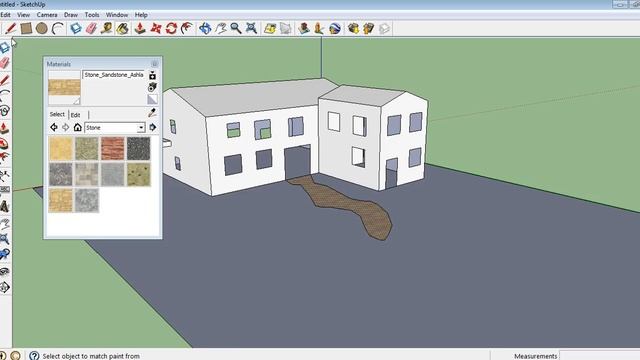Set paint material to default

[152, 99]
